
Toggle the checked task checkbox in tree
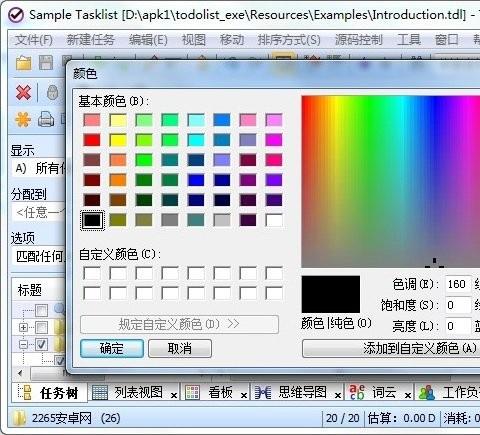click(41, 344)
